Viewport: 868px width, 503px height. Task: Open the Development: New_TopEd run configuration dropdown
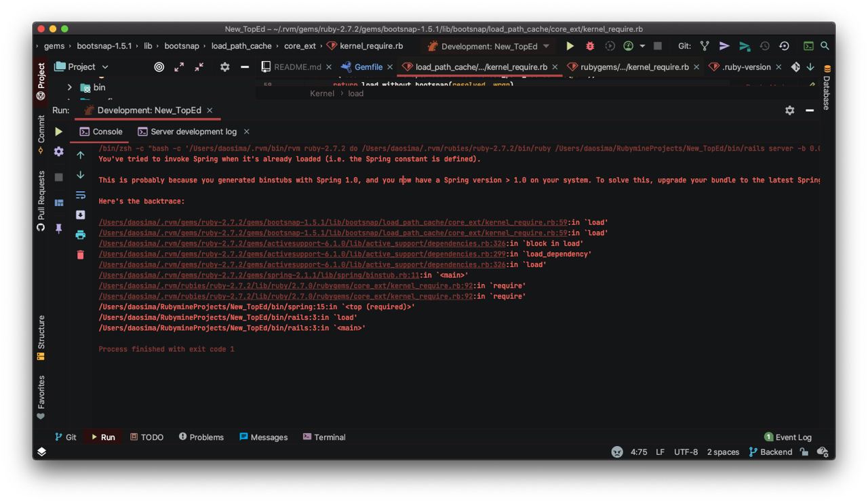488,46
